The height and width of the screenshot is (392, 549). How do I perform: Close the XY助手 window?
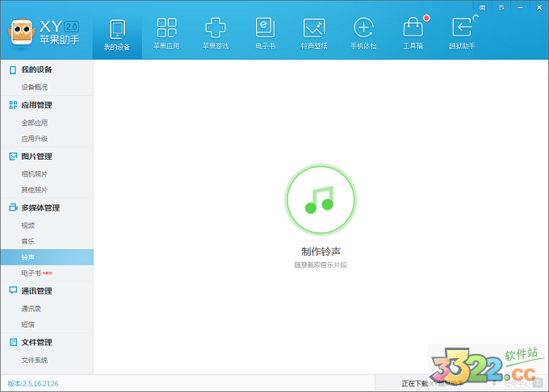[539, 7]
